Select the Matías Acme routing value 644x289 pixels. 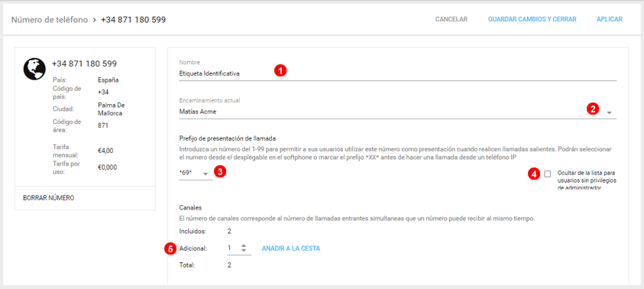198,112
